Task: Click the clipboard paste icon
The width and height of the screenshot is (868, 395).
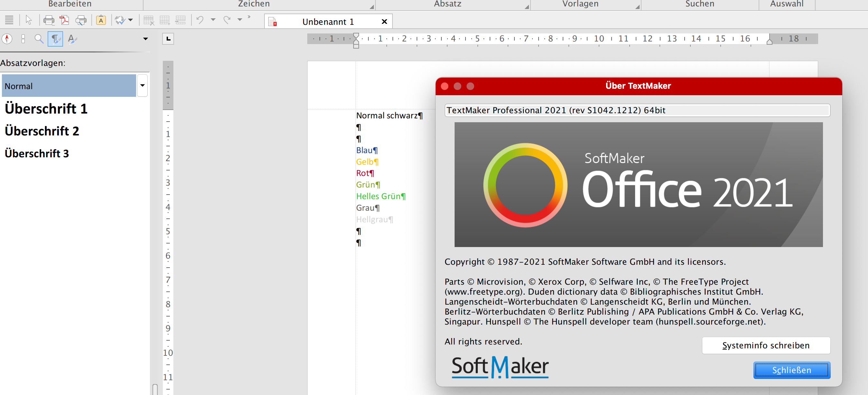Action: pos(101,20)
